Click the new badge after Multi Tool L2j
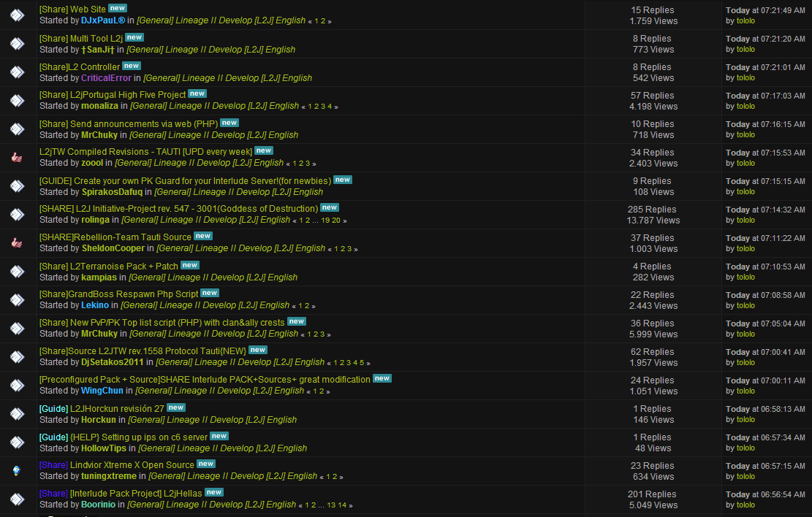Screen dimensions: 812x517 (134, 37)
